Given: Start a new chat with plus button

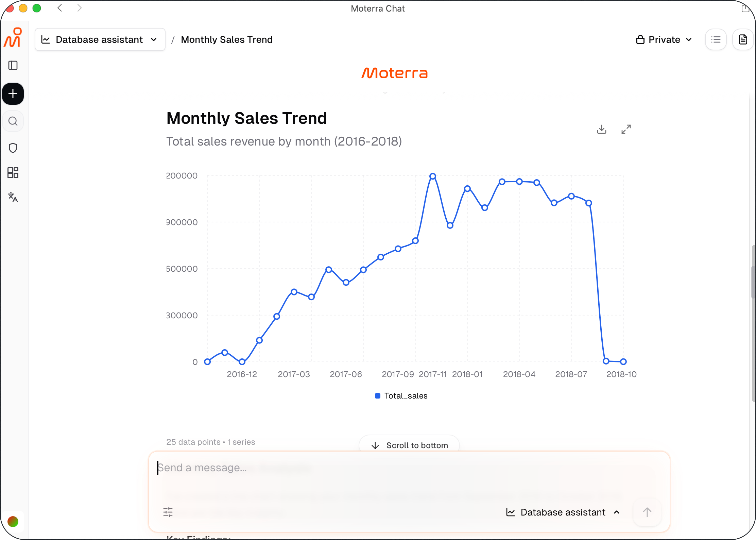Looking at the screenshot, I should click(13, 94).
